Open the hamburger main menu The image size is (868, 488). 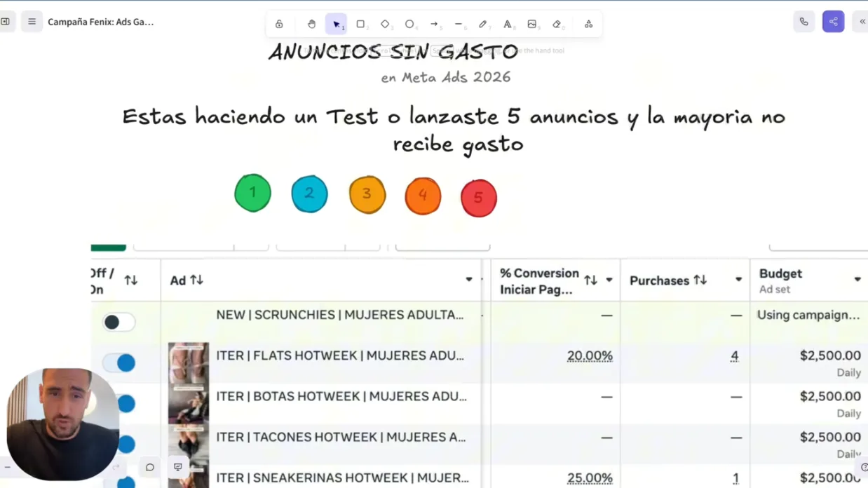[32, 22]
